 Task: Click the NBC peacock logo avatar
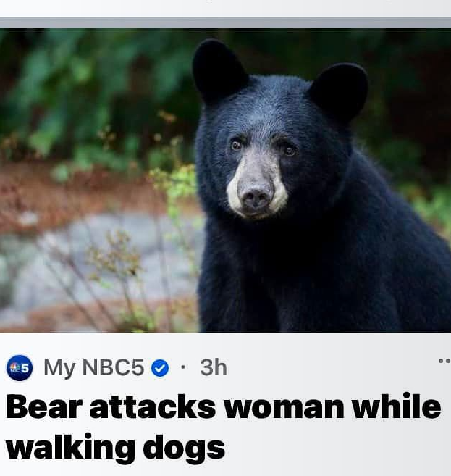pos(20,367)
